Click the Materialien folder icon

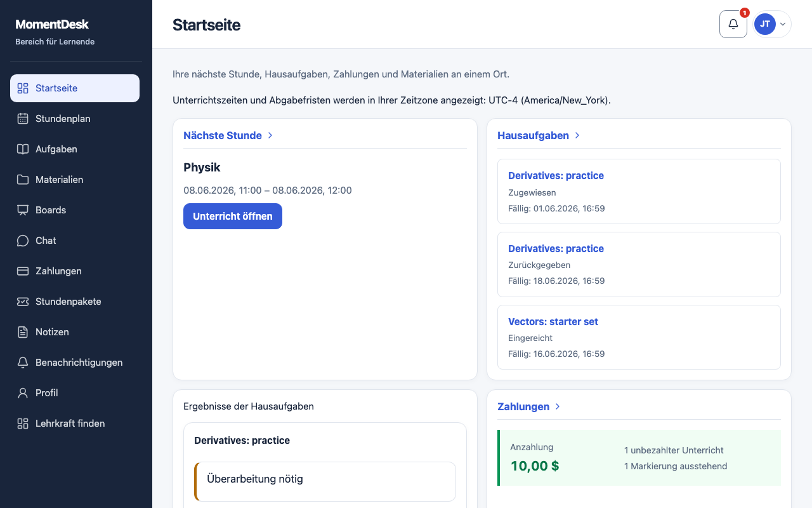pos(23,180)
